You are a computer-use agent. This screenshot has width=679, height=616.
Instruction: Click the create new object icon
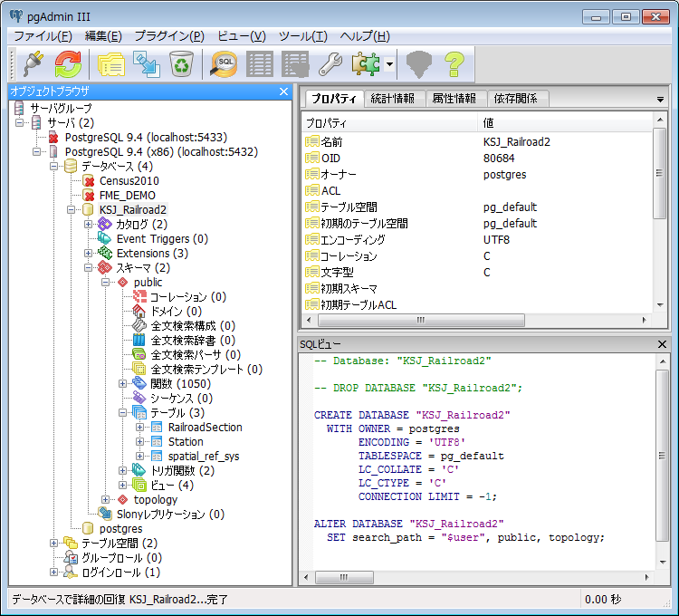(x=147, y=64)
